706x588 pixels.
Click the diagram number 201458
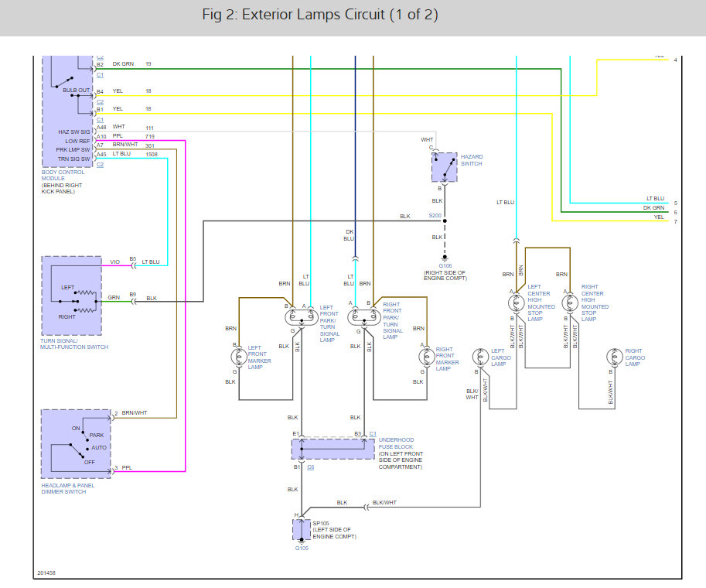click(46, 573)
